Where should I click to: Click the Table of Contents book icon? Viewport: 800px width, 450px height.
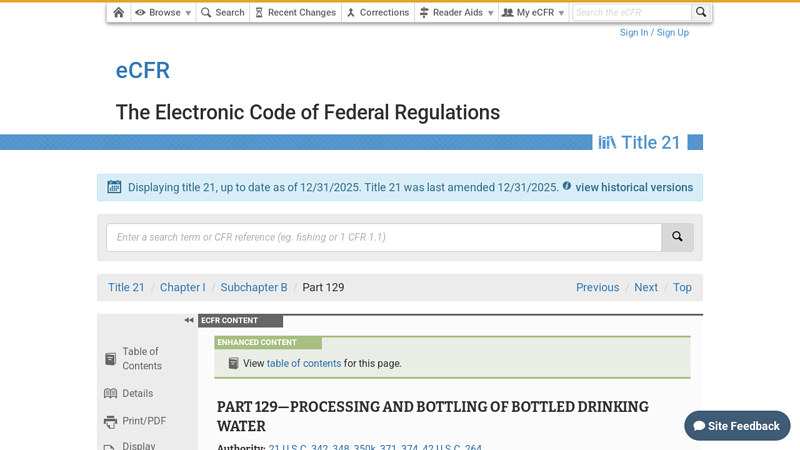pyautogui.click(x=110, y=359)
